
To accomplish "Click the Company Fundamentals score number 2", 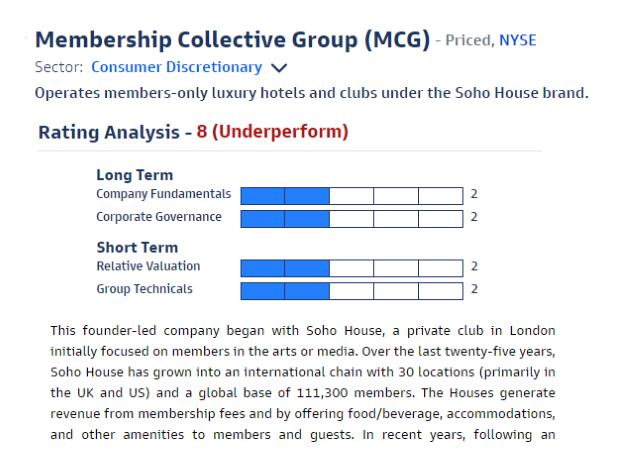I will (474, 194).
